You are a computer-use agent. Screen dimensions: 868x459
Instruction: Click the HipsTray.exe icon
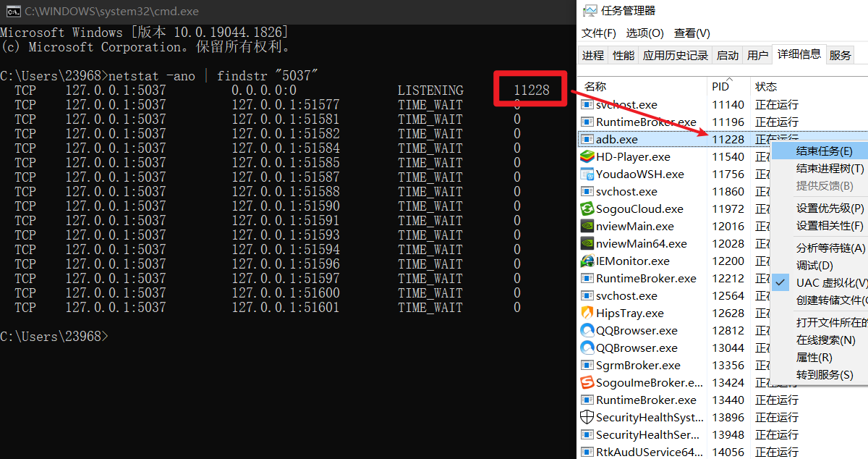pos(587,313)
